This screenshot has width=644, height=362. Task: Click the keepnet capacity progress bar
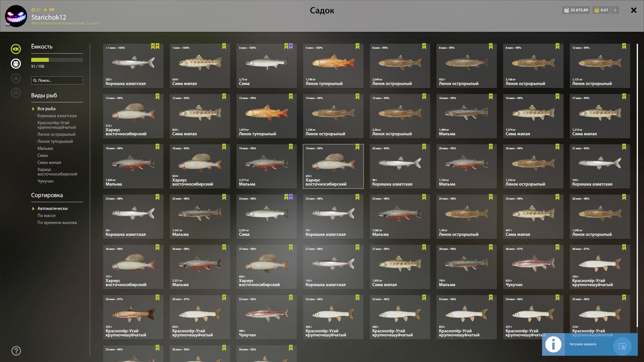[x=57, y=60]
